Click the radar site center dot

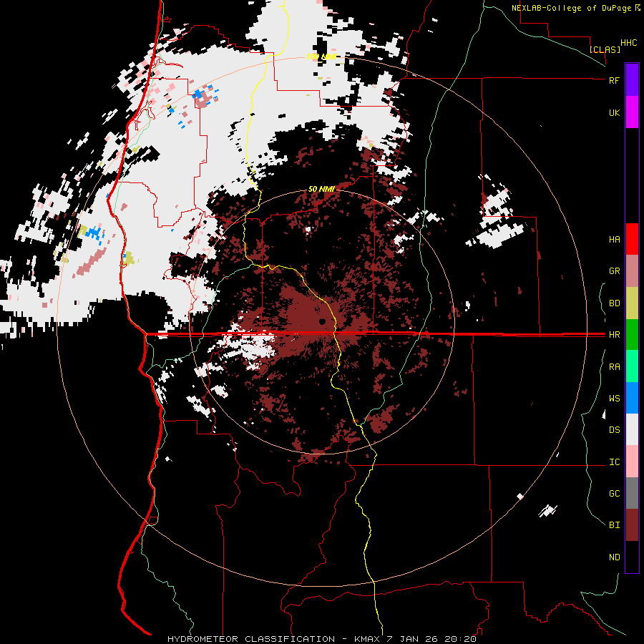click(x=323, y=321)
